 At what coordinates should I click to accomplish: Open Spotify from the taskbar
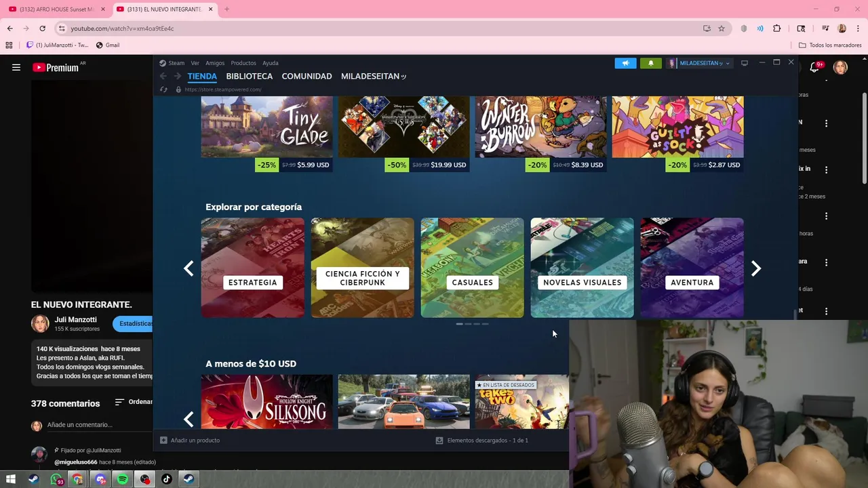coord(123,479)
